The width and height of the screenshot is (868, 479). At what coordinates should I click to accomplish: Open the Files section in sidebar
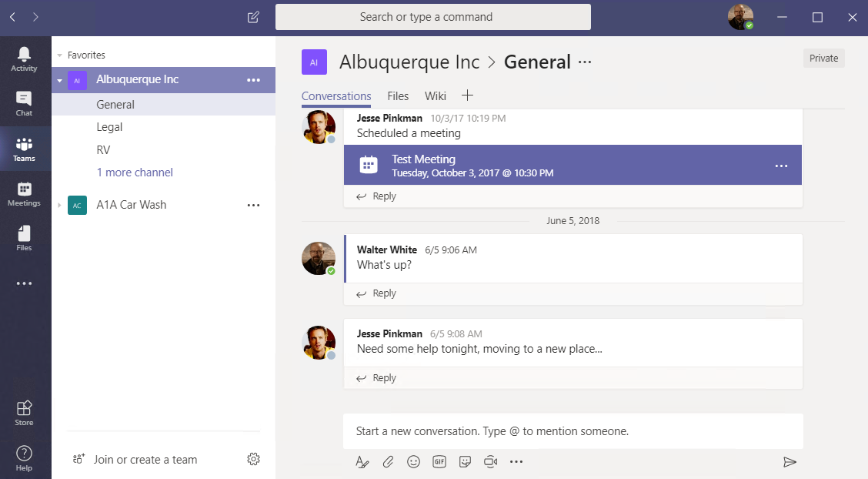pos(24,239)
